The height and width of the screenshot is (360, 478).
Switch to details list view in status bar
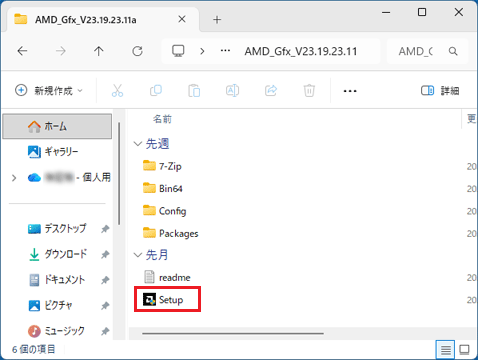pyautogui.click(x=445, y=350)
